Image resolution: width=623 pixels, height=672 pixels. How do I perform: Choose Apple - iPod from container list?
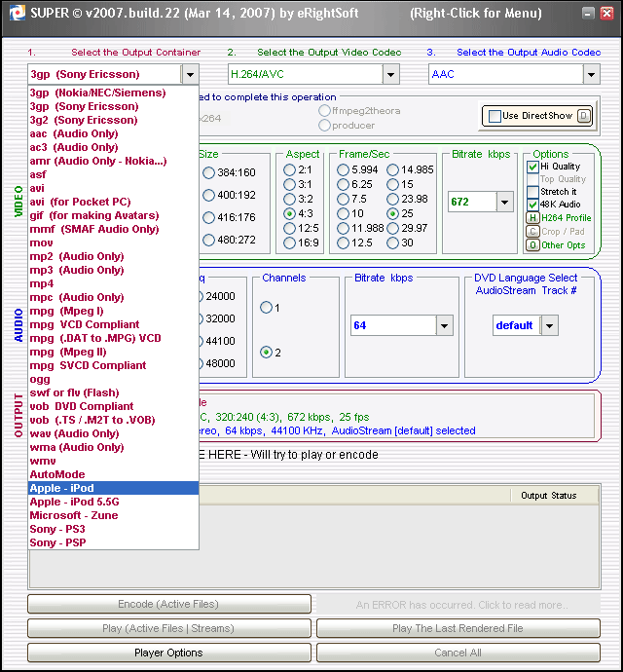click(114, 488)
